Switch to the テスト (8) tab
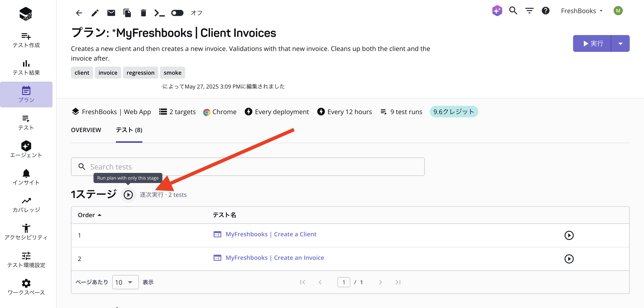 pos(129,130)
